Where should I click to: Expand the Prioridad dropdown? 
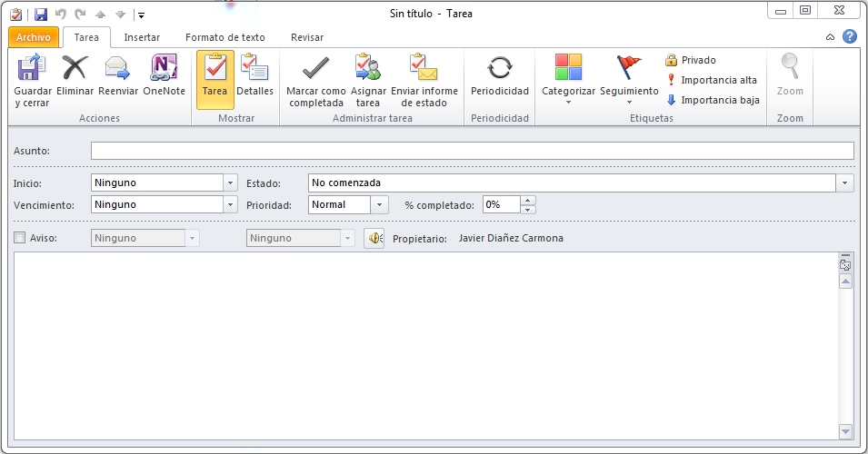[x=379, y=204]
